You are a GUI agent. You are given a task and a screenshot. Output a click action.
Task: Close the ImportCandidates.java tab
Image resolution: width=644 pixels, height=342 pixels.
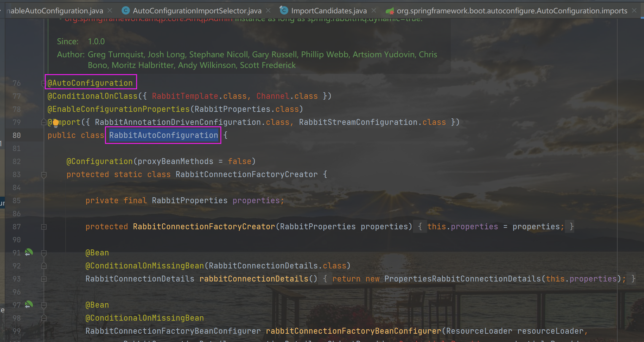(374, 10)
